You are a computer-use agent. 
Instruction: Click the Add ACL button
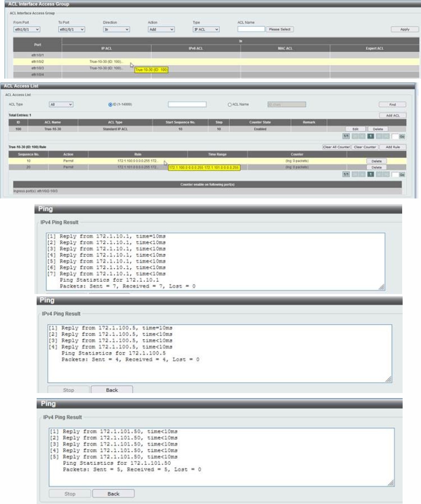(392, 115)
